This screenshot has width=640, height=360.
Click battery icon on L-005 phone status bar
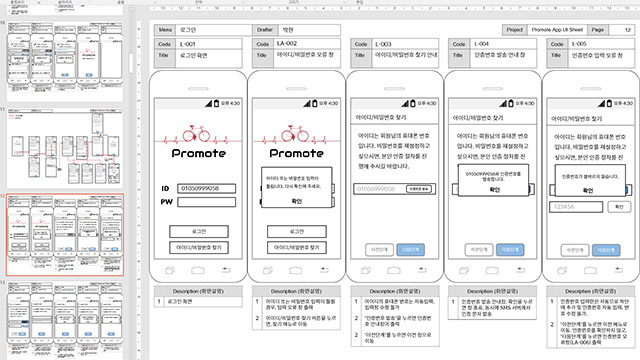coord(609,103)
